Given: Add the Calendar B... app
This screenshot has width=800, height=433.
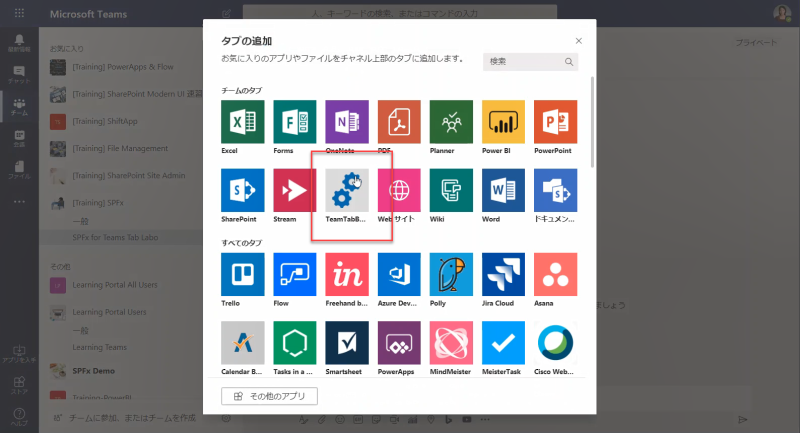Looking at the screenshot, I should point(242,343).
